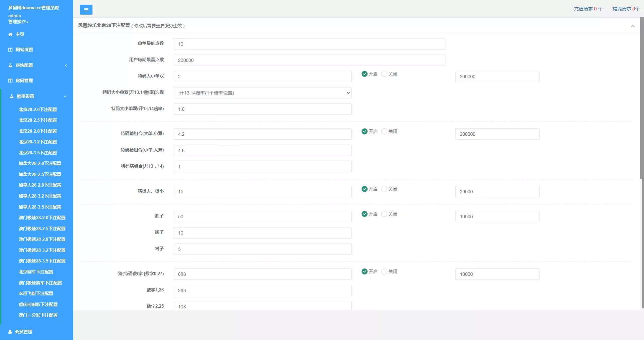Select 关闭 radio for 特码大小单双
This screenshot has height=340, width=644.
(x=384, y=74)
